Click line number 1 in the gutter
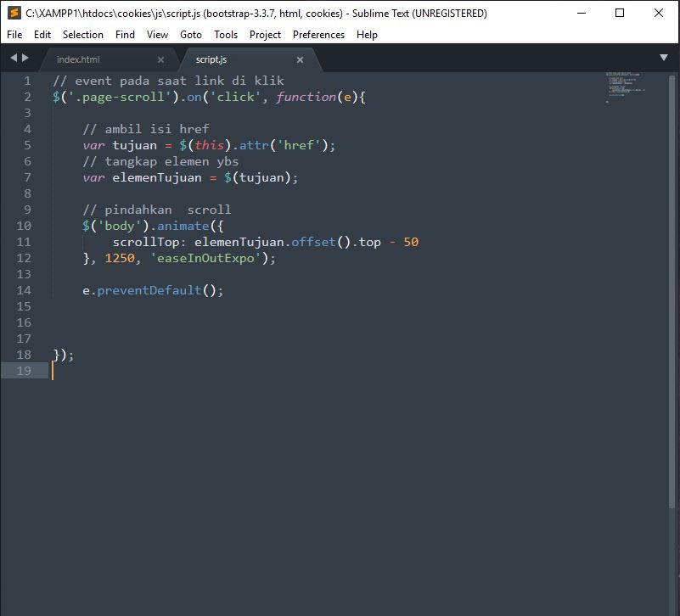 point(27,81)
